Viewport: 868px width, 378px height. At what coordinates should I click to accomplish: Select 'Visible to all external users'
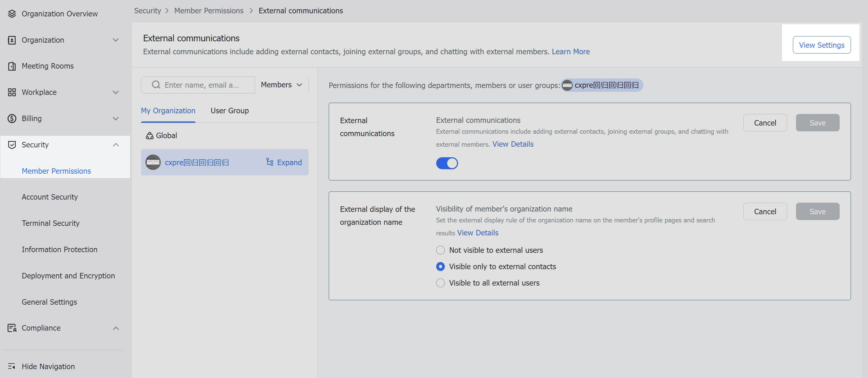point(440,283)
